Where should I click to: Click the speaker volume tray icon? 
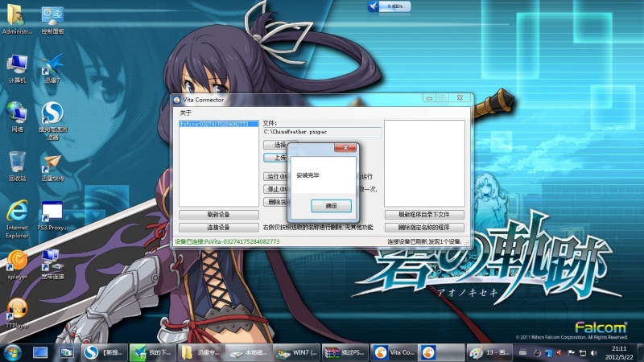594,352
